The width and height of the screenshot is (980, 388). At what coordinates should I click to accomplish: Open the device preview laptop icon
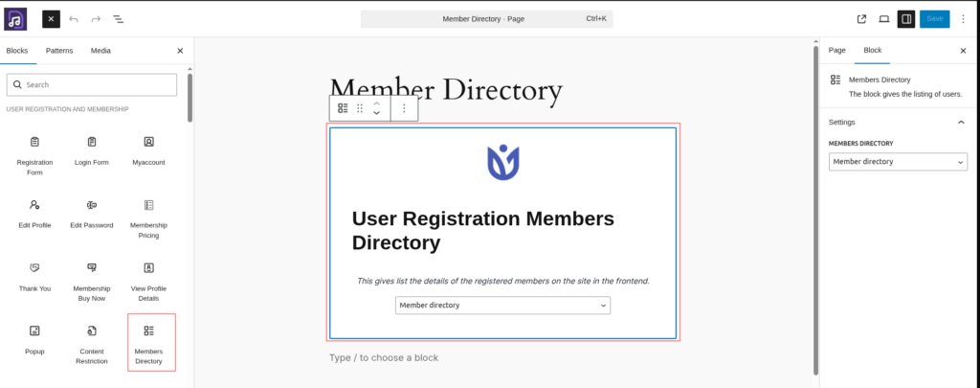pyautogui.click(x=883, y=19)
